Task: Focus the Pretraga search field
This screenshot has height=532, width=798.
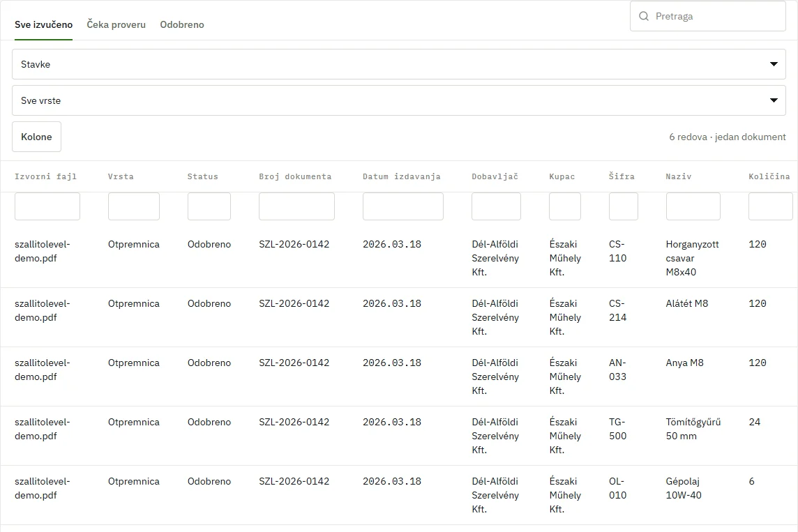Action: [708, 16]
